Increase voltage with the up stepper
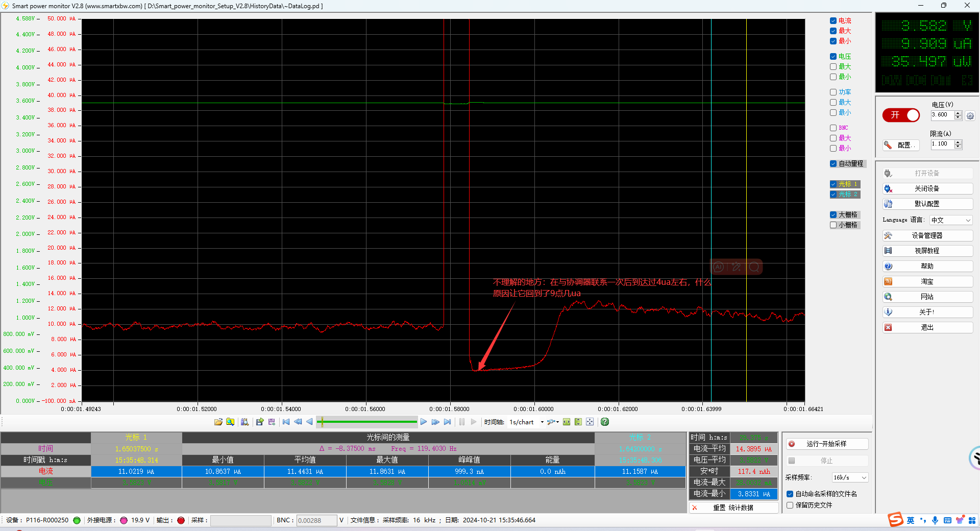The image size is (980, 531). [958, 113]
